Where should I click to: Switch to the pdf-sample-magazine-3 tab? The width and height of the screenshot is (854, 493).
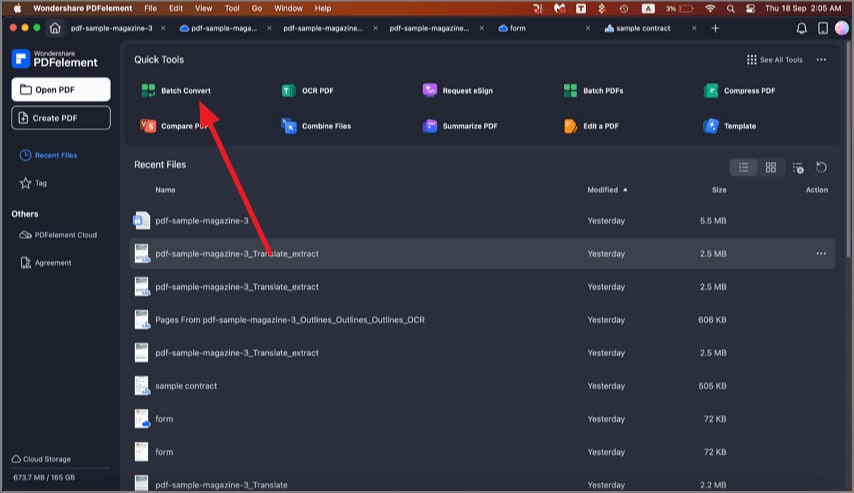pyautogui.click(x=112, y=28)
